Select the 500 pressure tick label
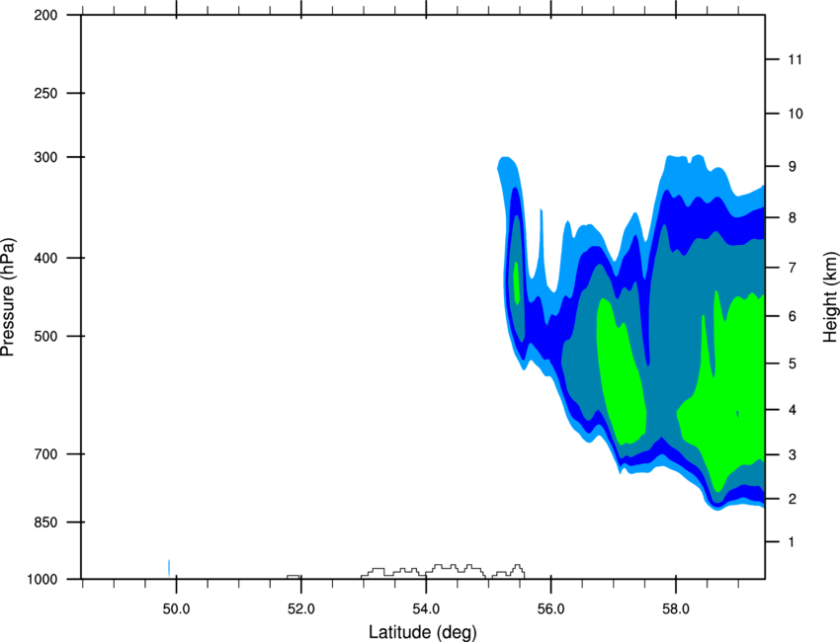Viewport: 840px width, 642px height. tap(45, 336)
